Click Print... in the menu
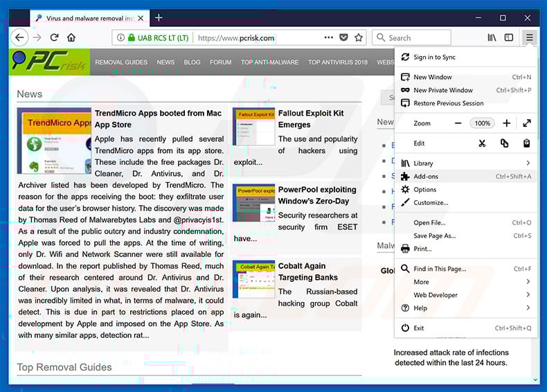The height and width of the screenshot is (392, 547). tap(466, 249)
